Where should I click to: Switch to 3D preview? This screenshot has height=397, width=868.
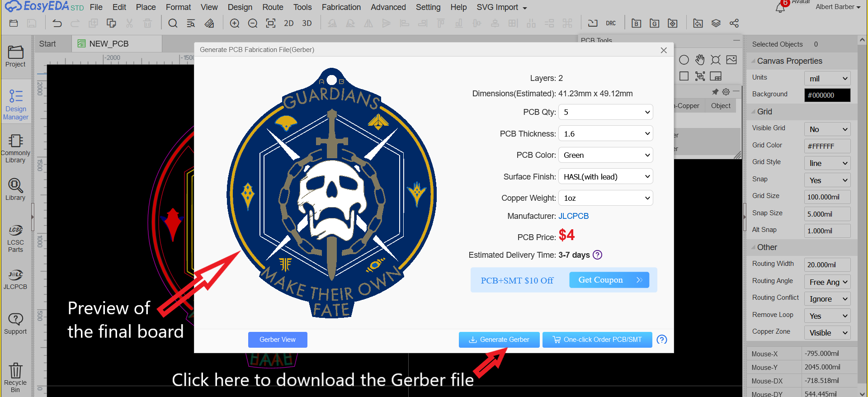click(307, 24)
